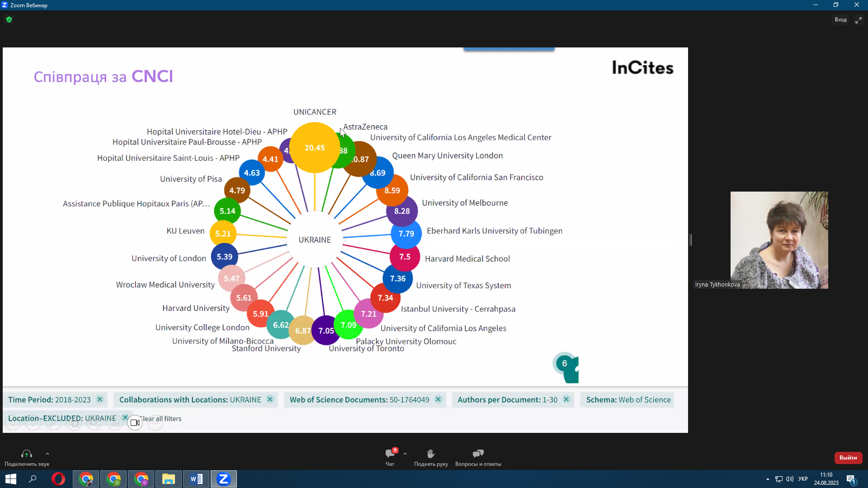The image size is (868, 488).
Task: Open Microsoft Word from taskbar
Action: pos(196,479)
